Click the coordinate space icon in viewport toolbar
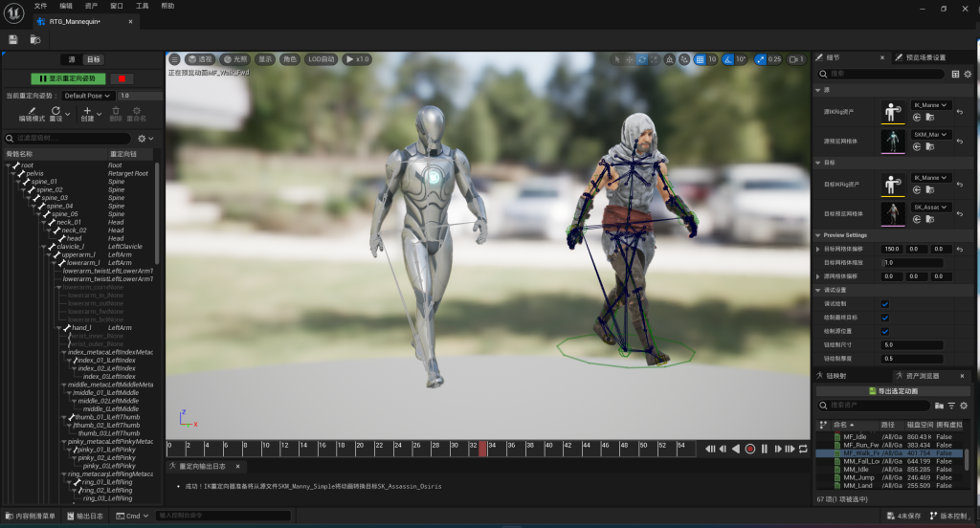This screenshot has height=528, width=980. click(669, 59)
